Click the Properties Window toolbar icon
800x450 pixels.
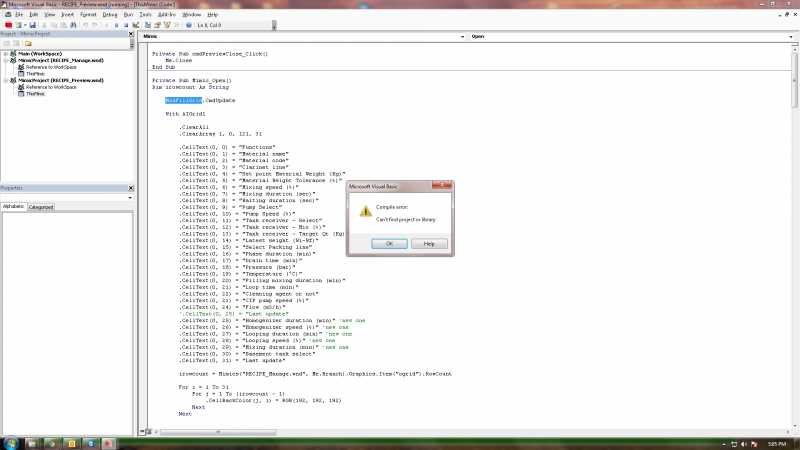tap(157, 25)
